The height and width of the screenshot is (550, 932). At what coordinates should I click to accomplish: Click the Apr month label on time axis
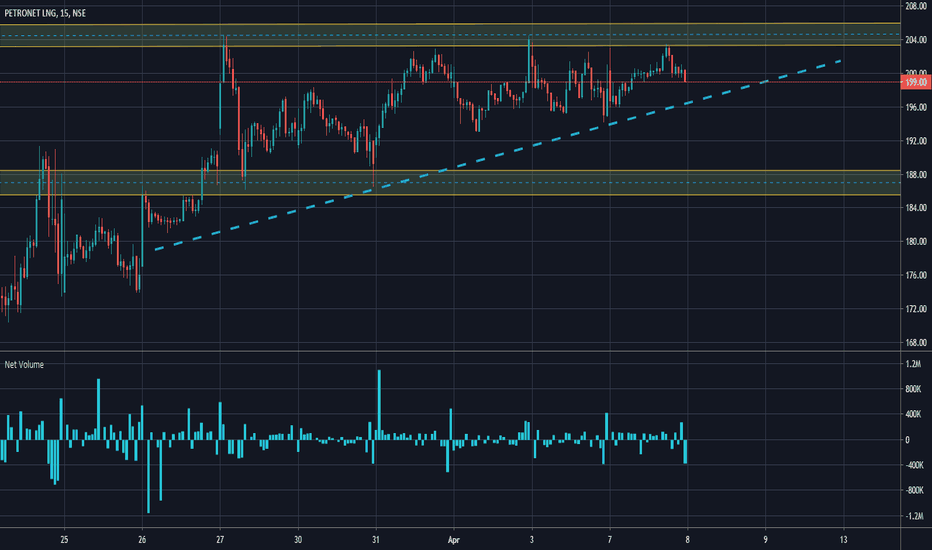point(454,540)
